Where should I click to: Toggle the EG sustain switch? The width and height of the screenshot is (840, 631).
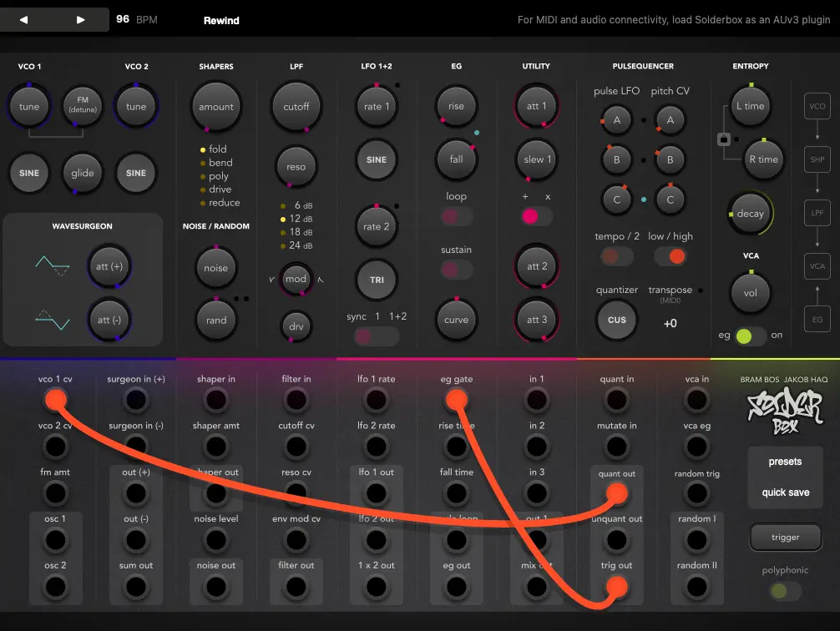[x=456, y=270]
